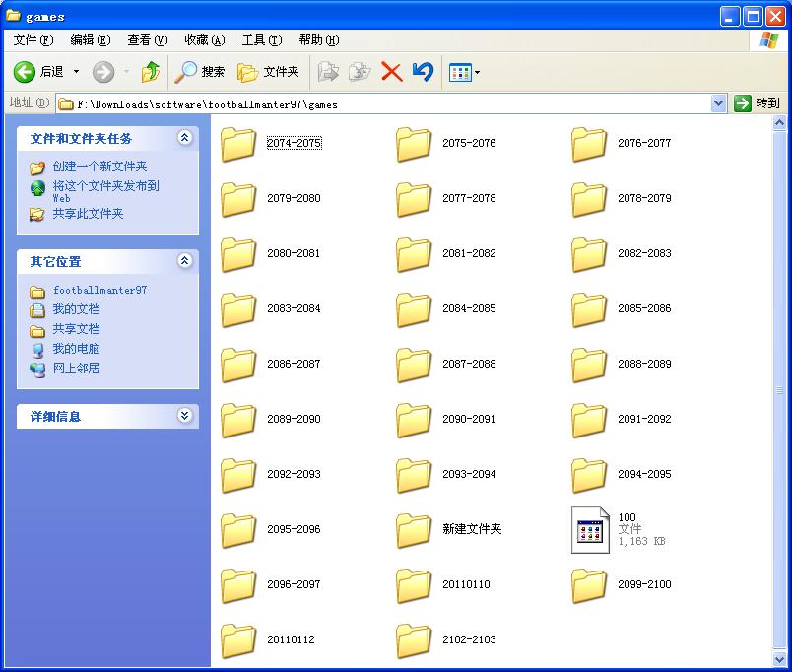Click the vertical scrollbar thumb
The image size is (792, 672).
click(779, 390)
